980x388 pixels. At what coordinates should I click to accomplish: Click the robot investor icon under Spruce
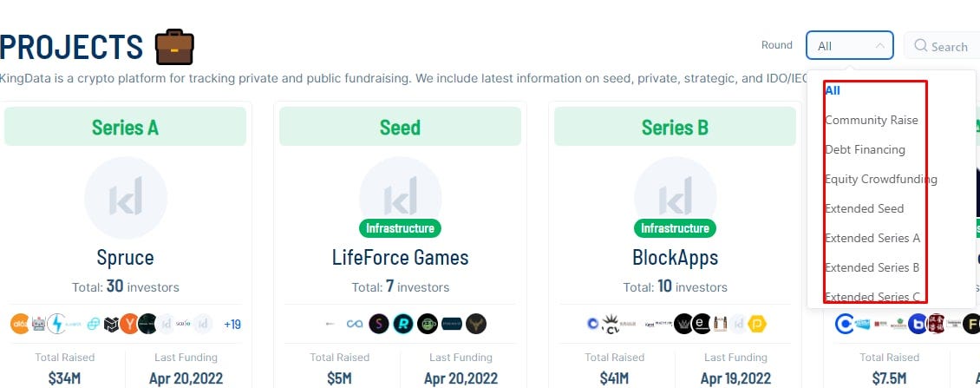coord(39,324)
